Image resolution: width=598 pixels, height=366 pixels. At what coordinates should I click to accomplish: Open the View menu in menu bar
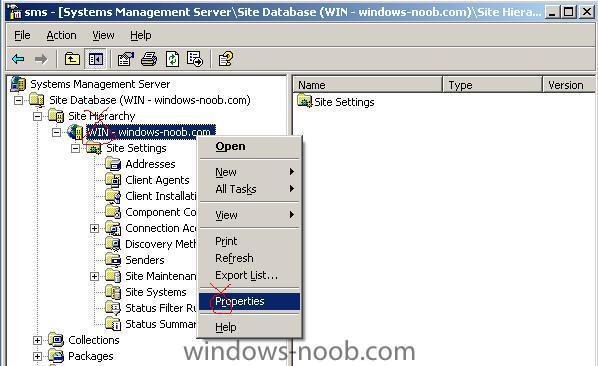tap(103, 35)
